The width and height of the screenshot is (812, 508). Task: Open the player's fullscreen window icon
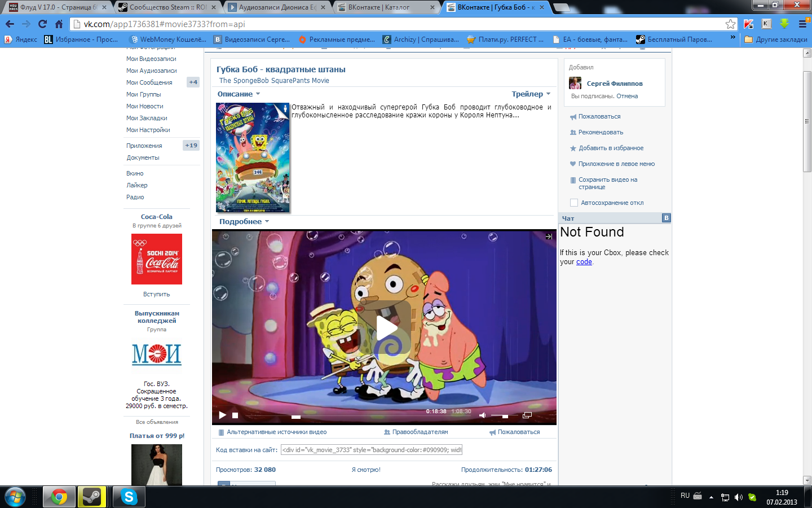pos(527,415)
